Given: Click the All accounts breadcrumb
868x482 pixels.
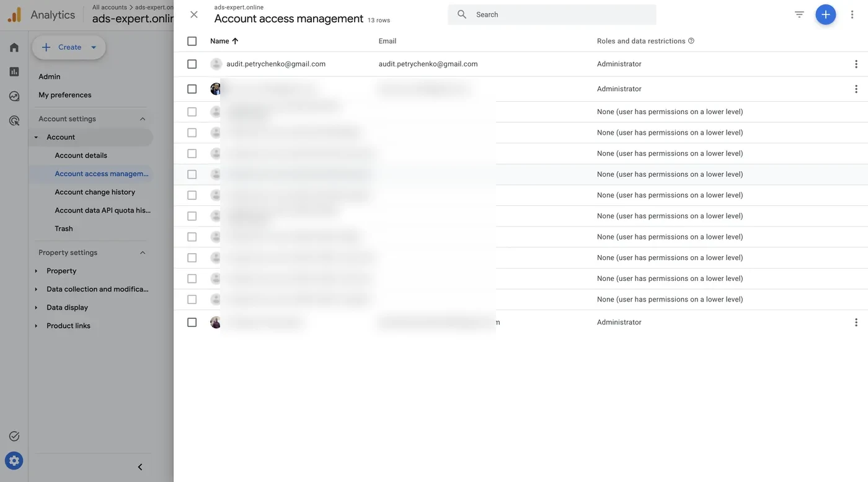Looking at the screenshot, I should (x=110, y=7).
